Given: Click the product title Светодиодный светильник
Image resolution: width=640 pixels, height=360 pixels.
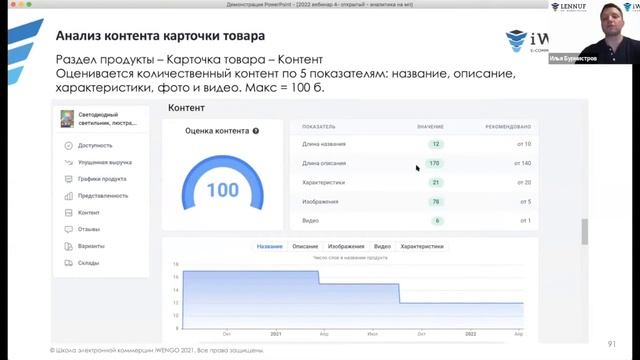Looking at the screenshot, I should coord(107,119).
